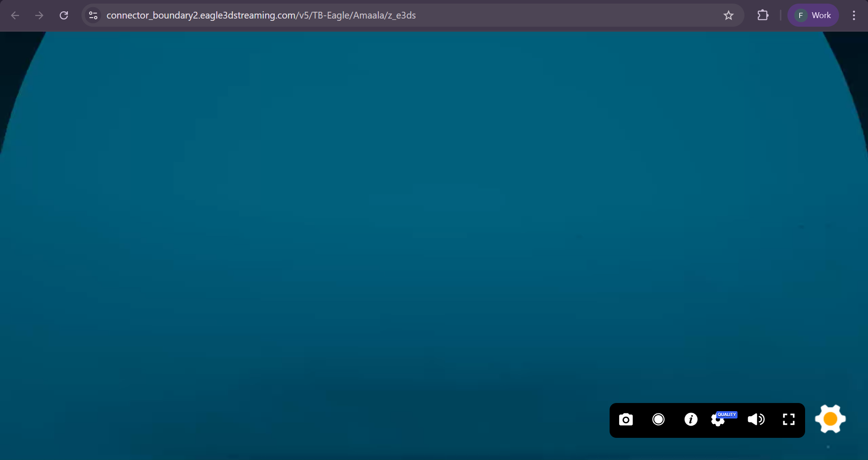Image resolution: width=868 pixels, height=460 pixels.
Task: Open the Work profile menu
Action: click(x=813, y=15)
